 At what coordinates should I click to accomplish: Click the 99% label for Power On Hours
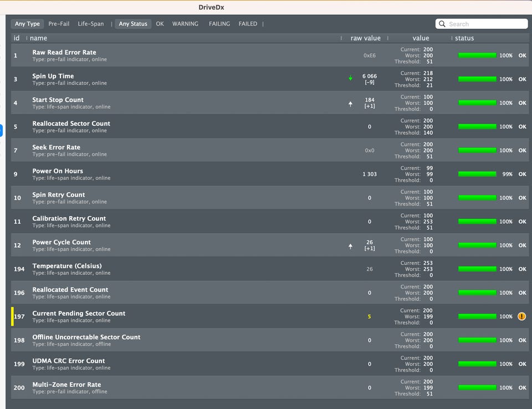pos(507,174)
